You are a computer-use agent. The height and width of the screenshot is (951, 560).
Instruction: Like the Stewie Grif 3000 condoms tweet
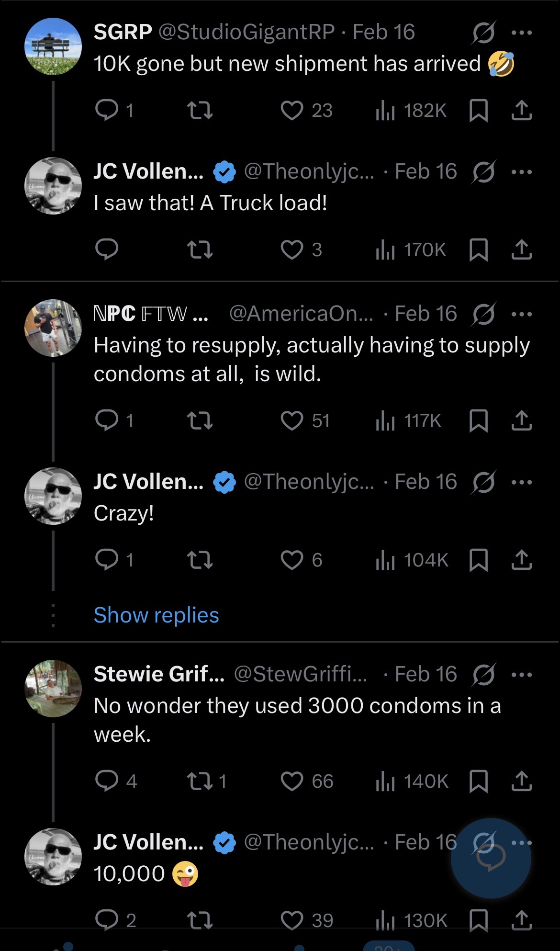pos(292,781)
